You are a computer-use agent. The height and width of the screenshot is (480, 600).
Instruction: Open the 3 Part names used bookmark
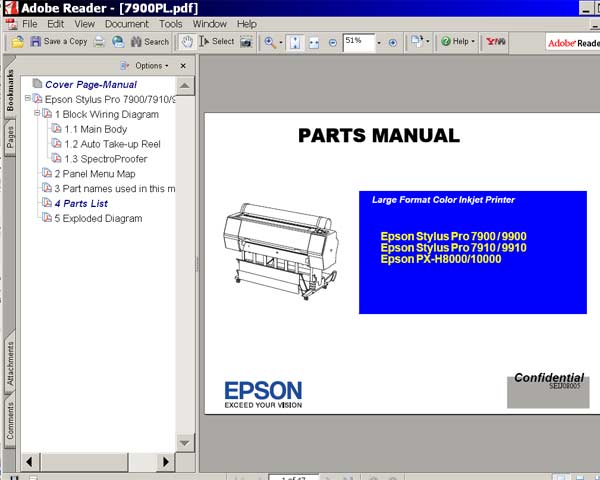coord(115,189)
